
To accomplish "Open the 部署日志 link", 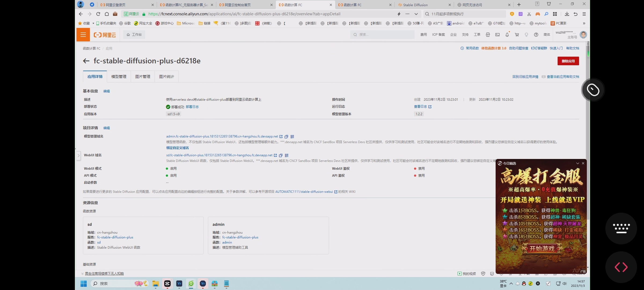I will (x=192, y=107).
